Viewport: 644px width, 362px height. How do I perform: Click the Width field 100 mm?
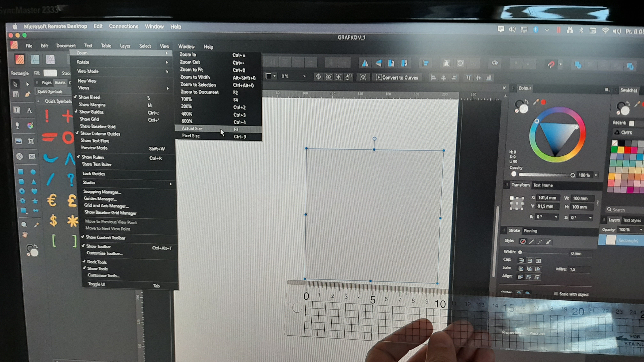(583, 198)
